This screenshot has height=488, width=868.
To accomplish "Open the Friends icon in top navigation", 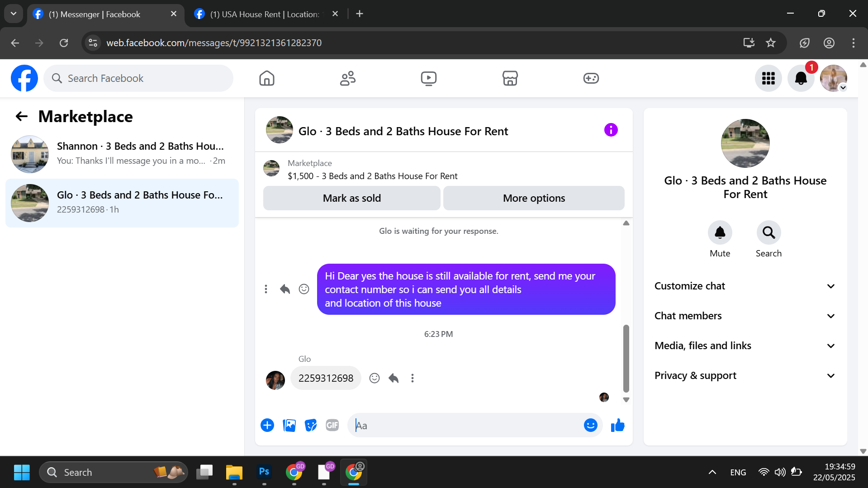I will (x=348, y=78).
